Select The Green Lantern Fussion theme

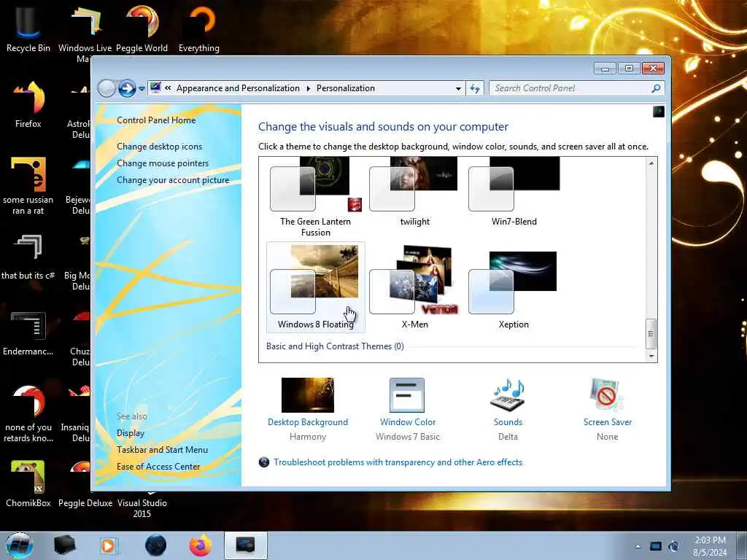pyautogui.click(x=315, y=197)
